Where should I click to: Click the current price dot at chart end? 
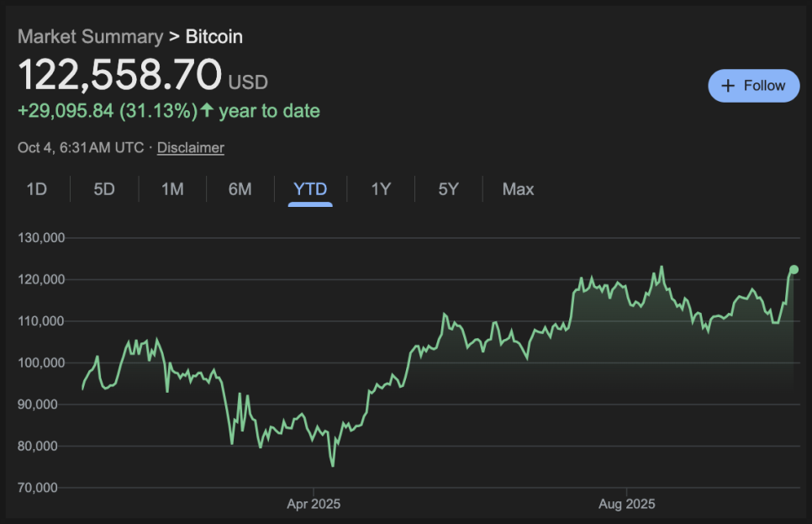tap(794, 270)
